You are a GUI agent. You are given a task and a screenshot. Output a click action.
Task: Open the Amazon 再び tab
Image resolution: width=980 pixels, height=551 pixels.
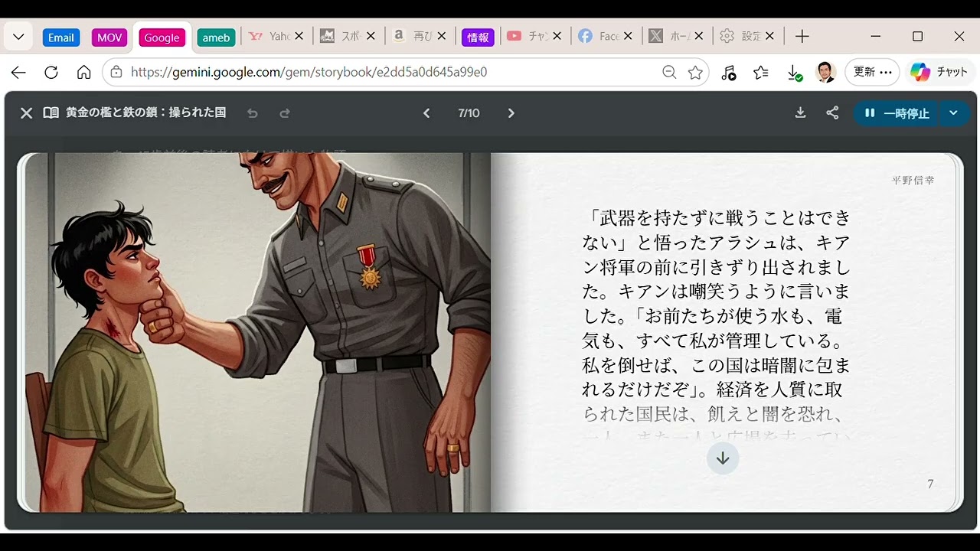coord(412,36)
